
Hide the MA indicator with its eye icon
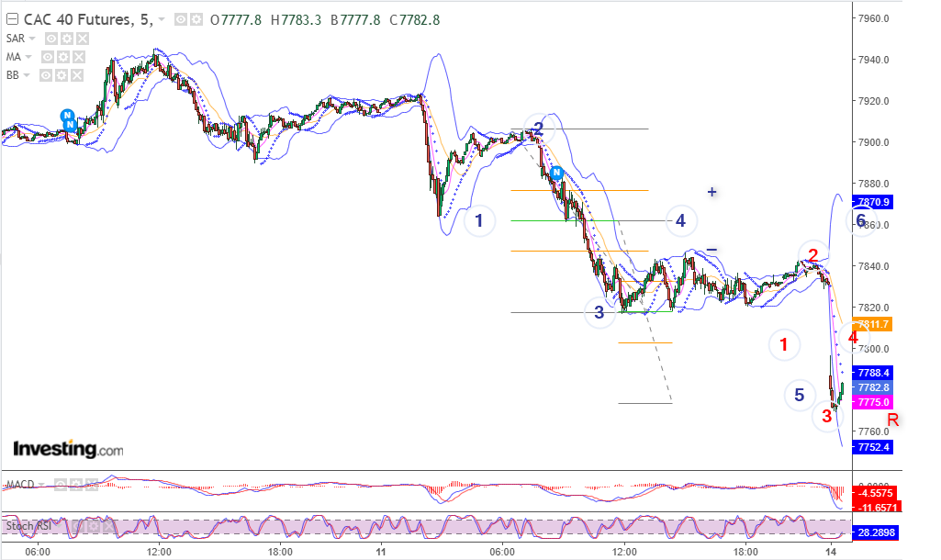pos(48,57)
